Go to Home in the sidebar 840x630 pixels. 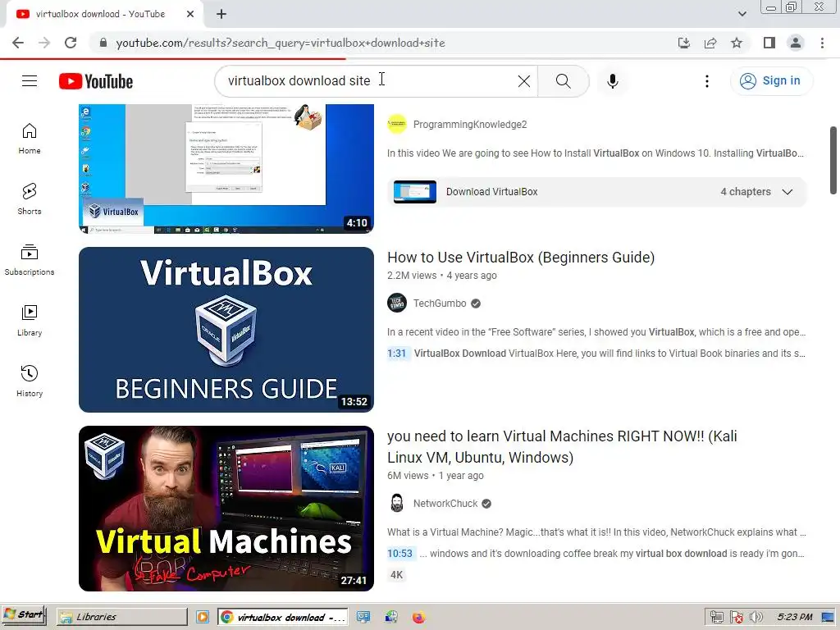pyautogui.click(x=30, y=139)
